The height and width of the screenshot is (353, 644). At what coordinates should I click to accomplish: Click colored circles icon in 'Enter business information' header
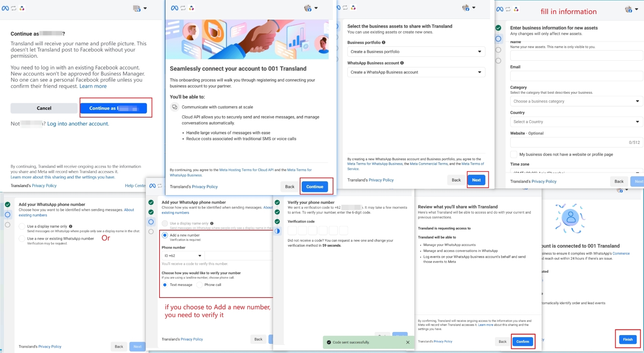point(516,9)
